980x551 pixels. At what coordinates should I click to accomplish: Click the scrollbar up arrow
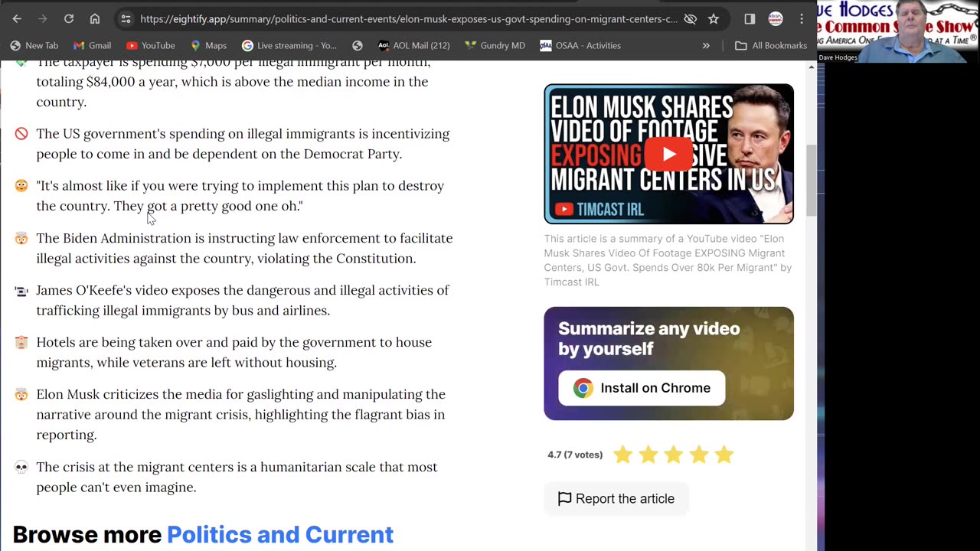(812, 67)
